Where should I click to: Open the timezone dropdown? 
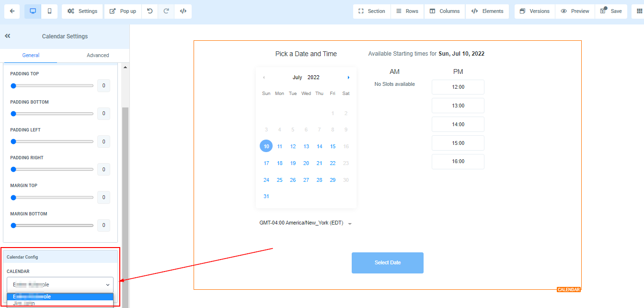pyautogui.click(x=350, y=224)
